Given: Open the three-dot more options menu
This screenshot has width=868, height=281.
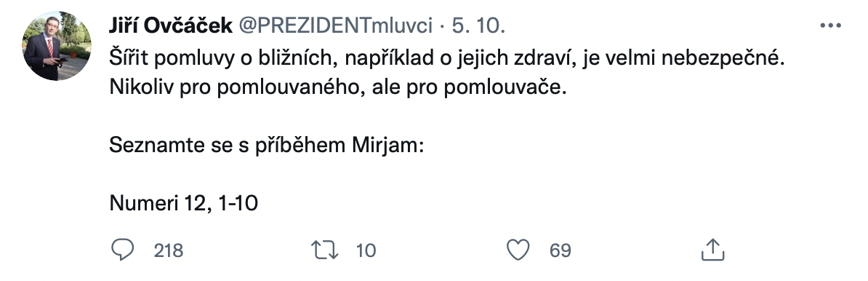Looking at the screenshot, I should (830, 25).
